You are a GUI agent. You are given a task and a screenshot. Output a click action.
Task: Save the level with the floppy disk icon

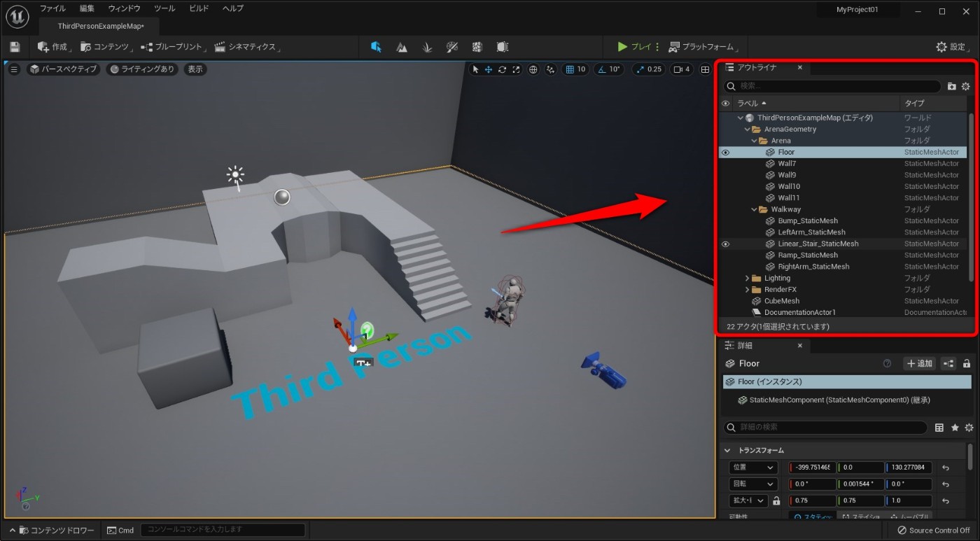pyautogui.click(x=15, y=47)
